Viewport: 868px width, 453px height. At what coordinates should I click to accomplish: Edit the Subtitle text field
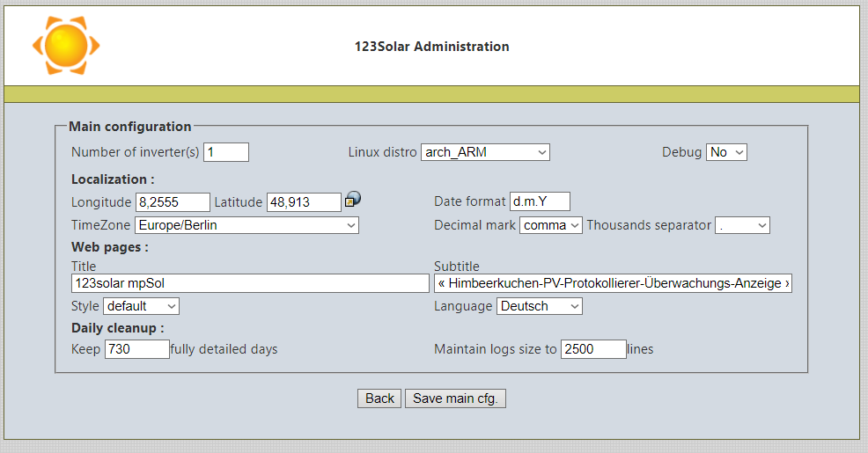click(x=613, y=283)
